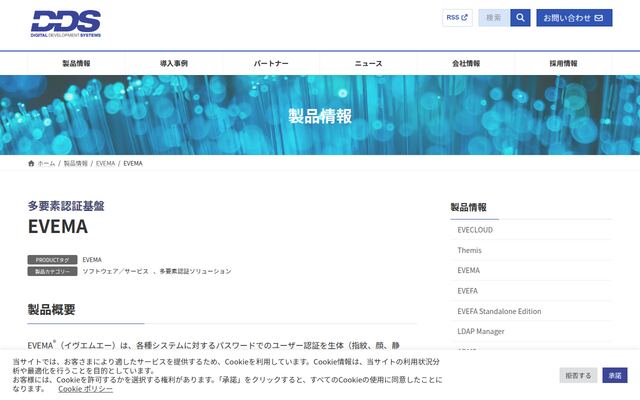Click 拒否する to reject cookies
Viewport: 640px width, 400px height.
578,375
